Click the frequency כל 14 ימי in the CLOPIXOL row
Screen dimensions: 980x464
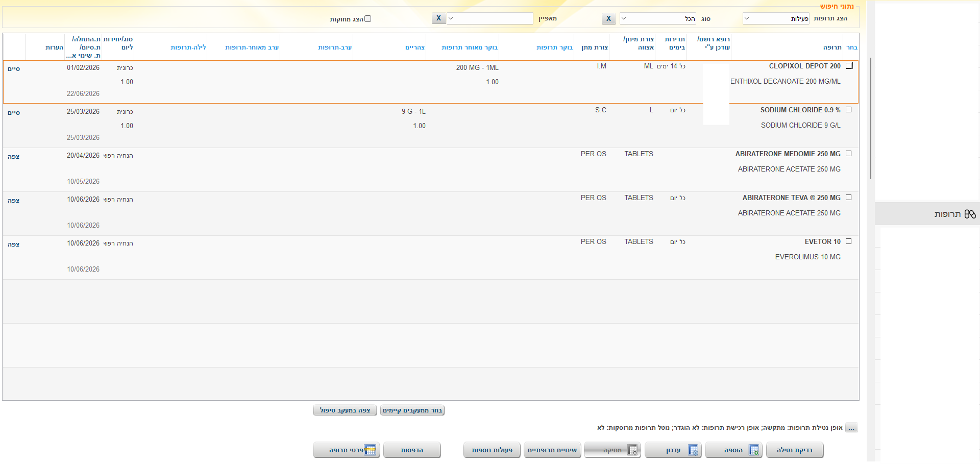pyautogui.click(x=671, y=66)
